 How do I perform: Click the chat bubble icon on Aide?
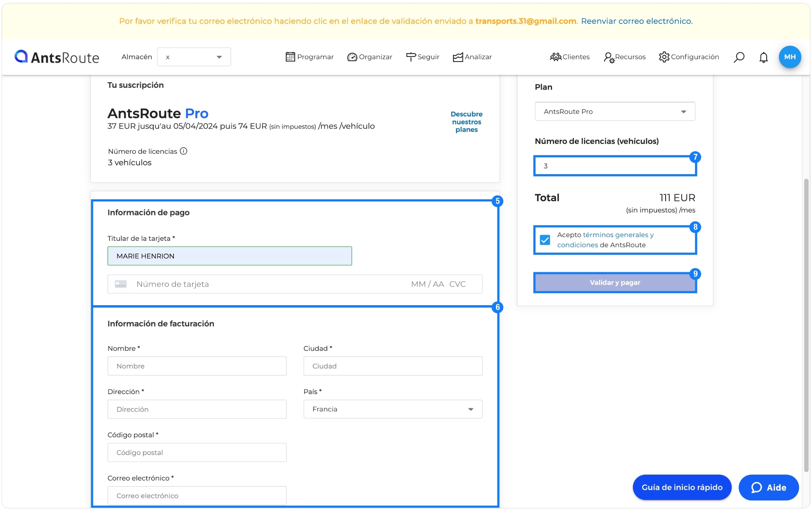click(x=756, y=487)
